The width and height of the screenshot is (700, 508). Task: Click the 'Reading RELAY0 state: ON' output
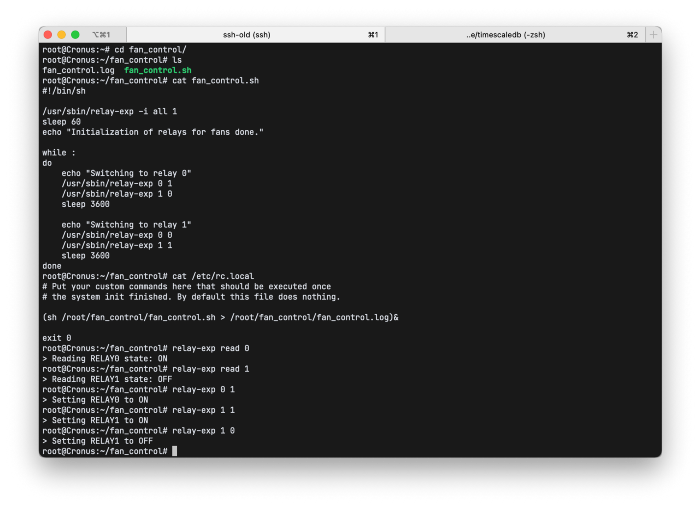click(105, 358)
